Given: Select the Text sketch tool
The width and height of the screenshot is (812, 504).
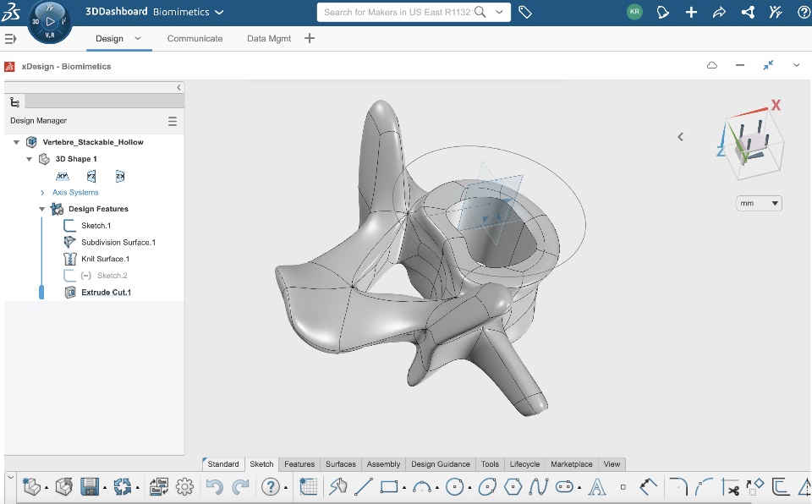Looking at the screenshot, I should pos(597,487).
